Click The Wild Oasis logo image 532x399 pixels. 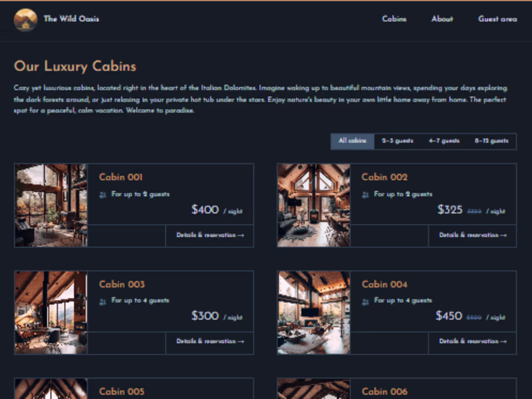26,20
